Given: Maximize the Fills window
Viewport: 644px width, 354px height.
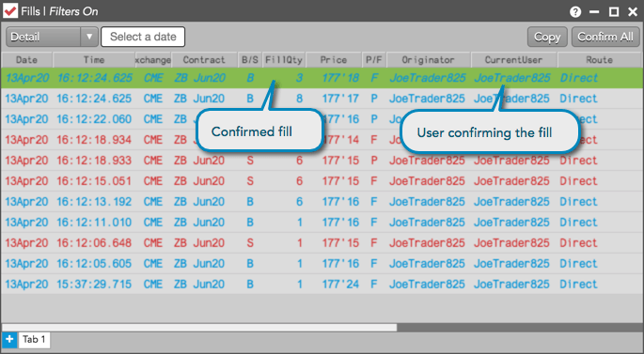Looking at the screenshot, I should (614, 12).
